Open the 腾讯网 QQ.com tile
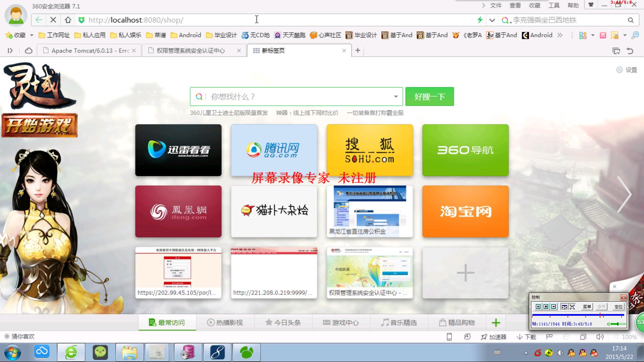644x362 pixels. pos(274,150)
